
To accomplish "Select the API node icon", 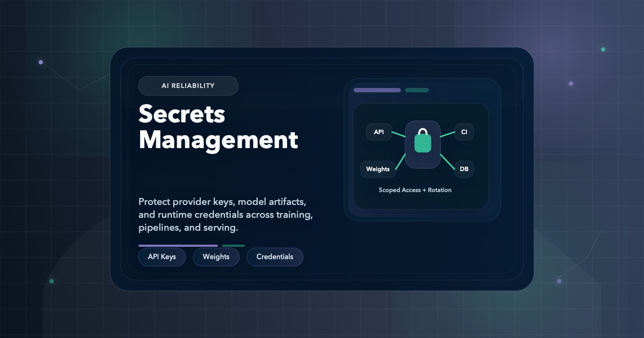I will [379, 131].
